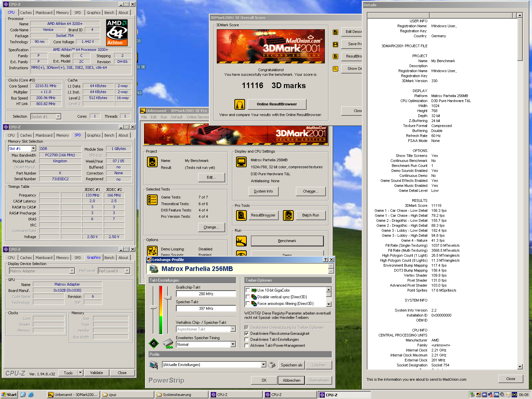Click the stacked documents icon beside Batch Run
This screenshot has height=399, width=532.
[x=288, y=215]
